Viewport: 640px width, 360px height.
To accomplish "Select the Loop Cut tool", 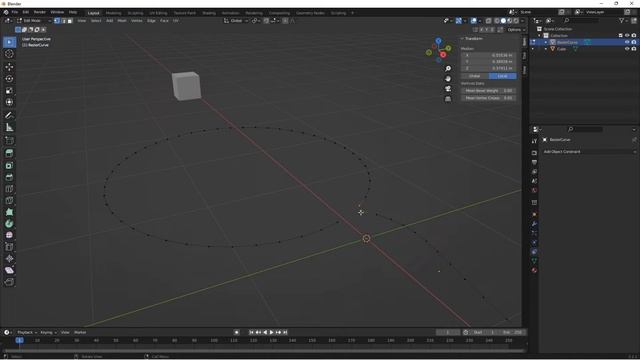I will point(9,189).
